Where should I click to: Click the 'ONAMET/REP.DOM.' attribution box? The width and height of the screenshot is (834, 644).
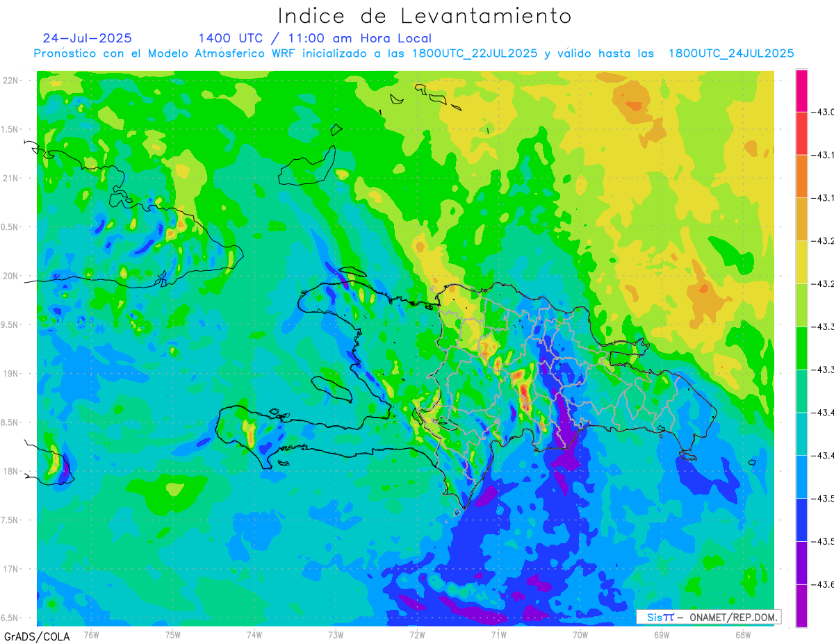[709, 617]
